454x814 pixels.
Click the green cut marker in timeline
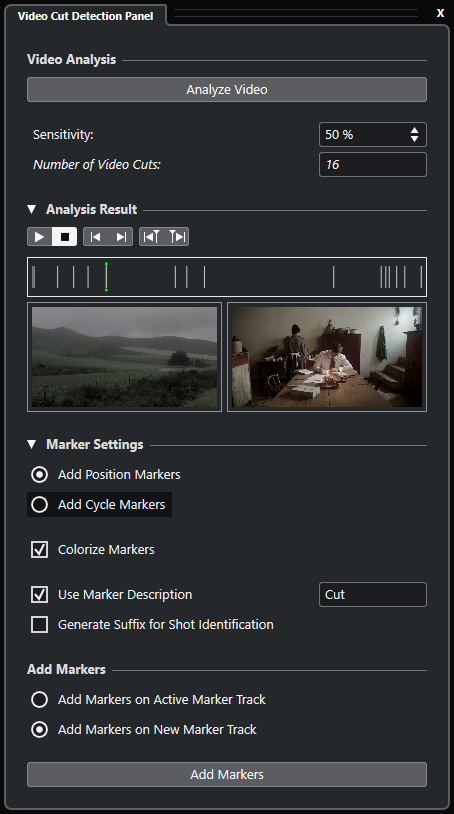(106, 277)
